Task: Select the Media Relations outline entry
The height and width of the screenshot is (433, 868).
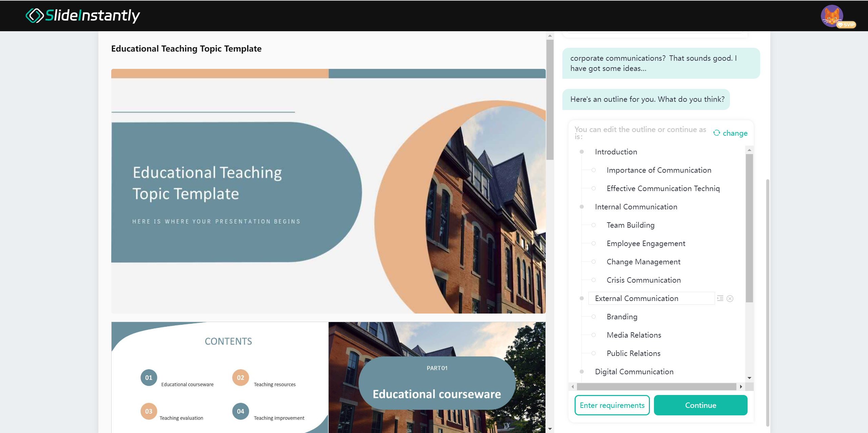Action: click(x=634, y=335)
